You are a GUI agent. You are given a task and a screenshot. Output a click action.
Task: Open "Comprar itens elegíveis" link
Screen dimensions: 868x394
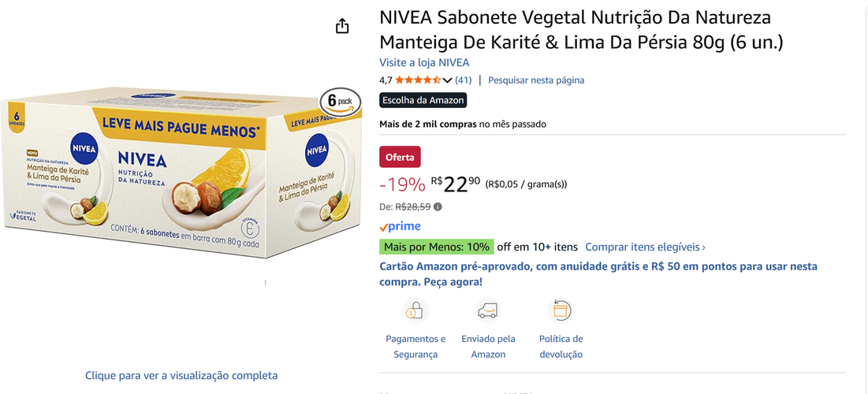coord(645,247)
